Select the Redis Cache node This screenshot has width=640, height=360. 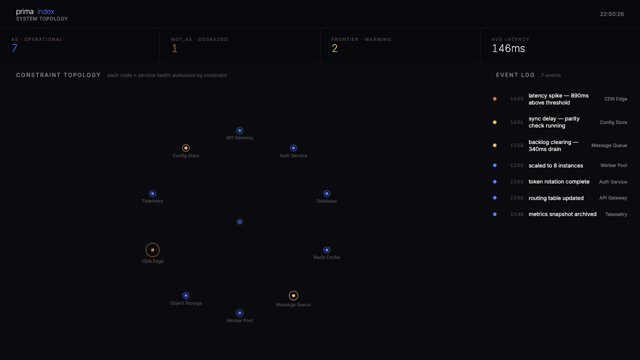coord(327,250)
